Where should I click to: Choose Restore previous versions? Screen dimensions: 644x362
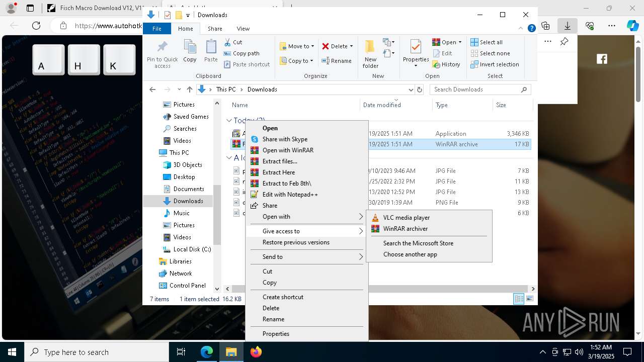click(x=307, y=242)
